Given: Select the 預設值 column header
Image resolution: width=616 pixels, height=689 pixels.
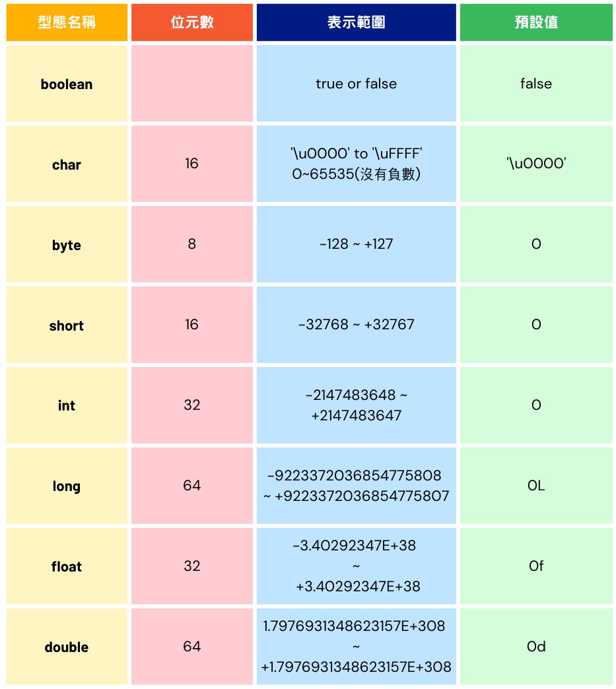Looking at the screenshot, I should (536, 22).
